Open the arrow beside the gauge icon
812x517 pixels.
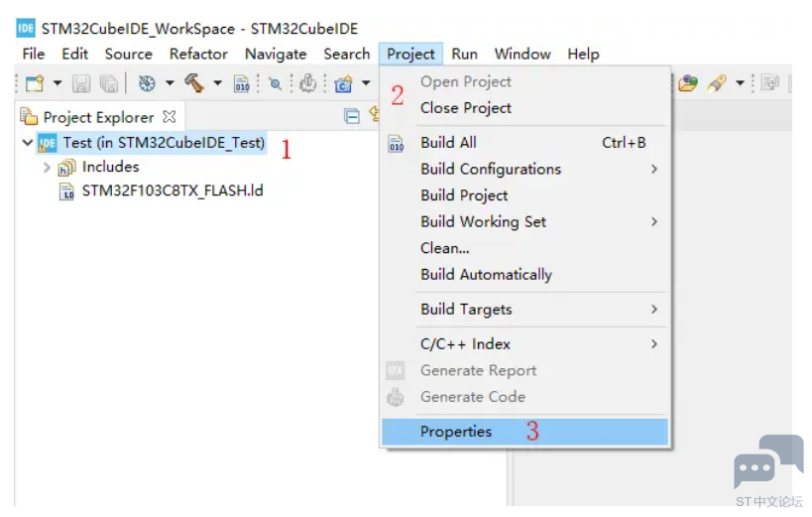coord(170,83)
